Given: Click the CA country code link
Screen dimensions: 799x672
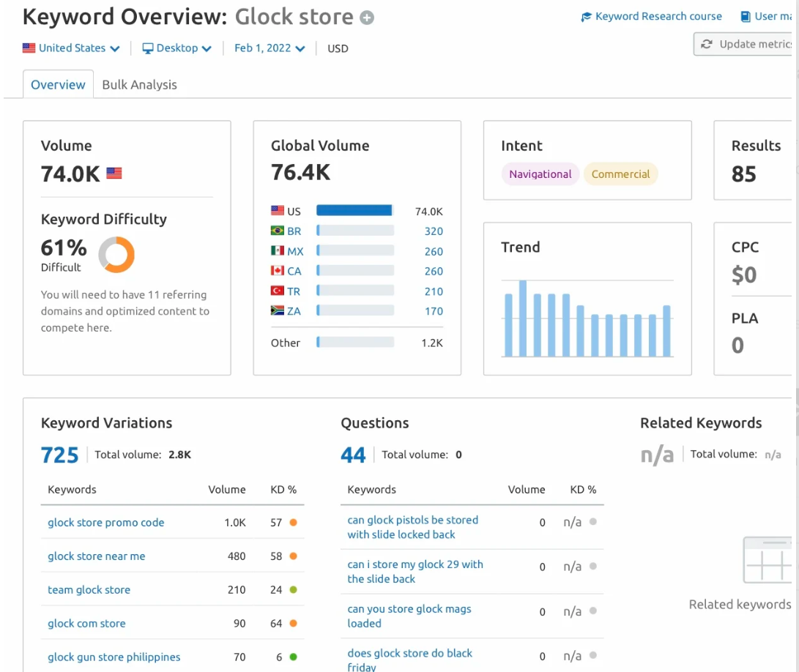Looking at the screenshot, I should coord(294,271).
